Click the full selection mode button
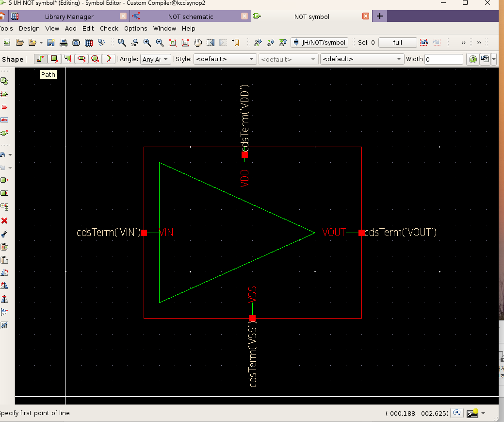This screenshot has width=504, height=422. 398,42
